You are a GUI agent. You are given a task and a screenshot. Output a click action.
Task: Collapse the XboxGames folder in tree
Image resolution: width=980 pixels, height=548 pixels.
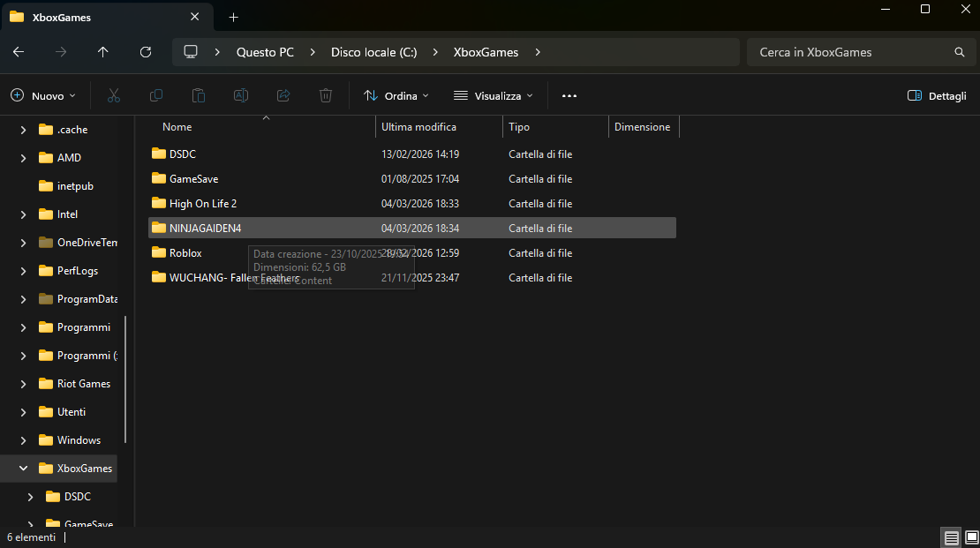(x=23, y=468)
